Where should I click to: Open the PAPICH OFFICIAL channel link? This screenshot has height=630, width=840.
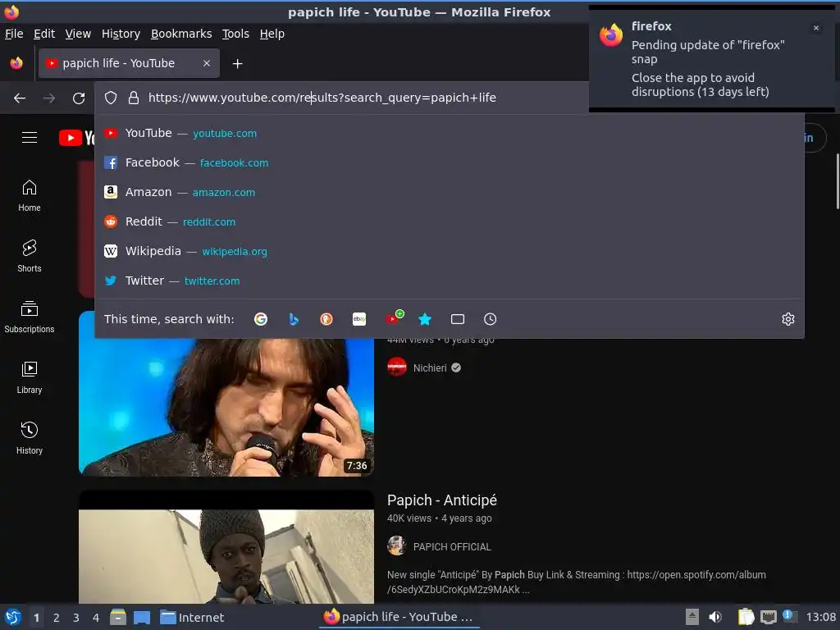pyautogui.click(x=452, y=547)
